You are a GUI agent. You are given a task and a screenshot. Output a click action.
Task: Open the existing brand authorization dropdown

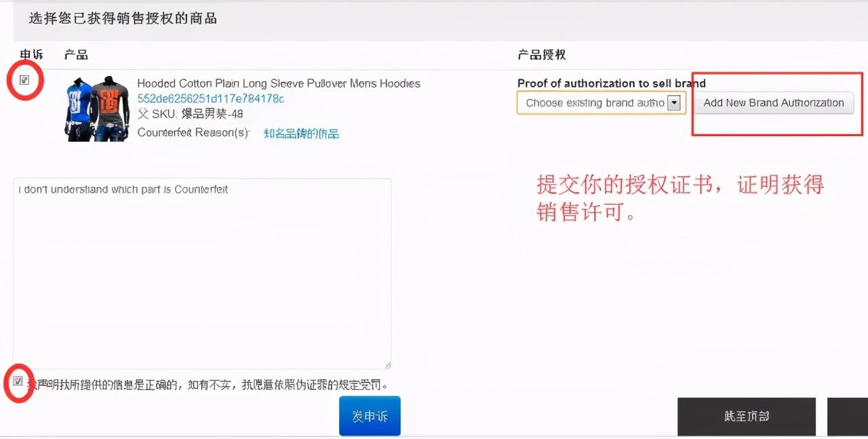point(597,103)
